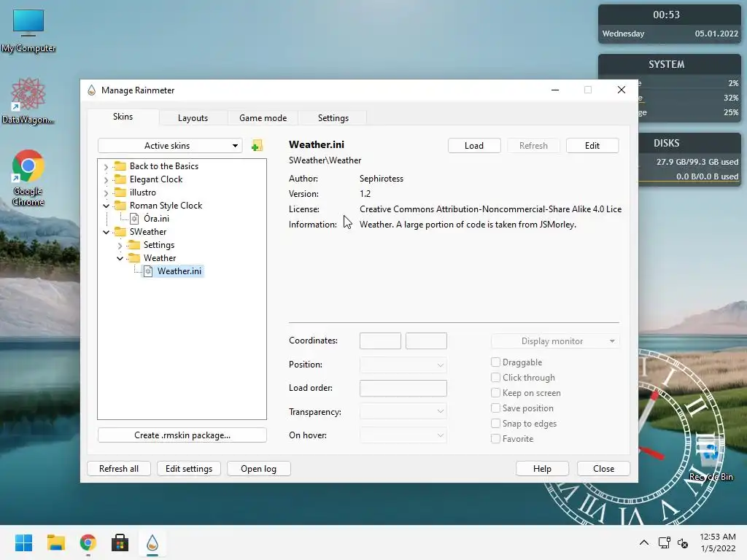Open the Display monitor dropdown
The image size is (747, 560).
555,341
